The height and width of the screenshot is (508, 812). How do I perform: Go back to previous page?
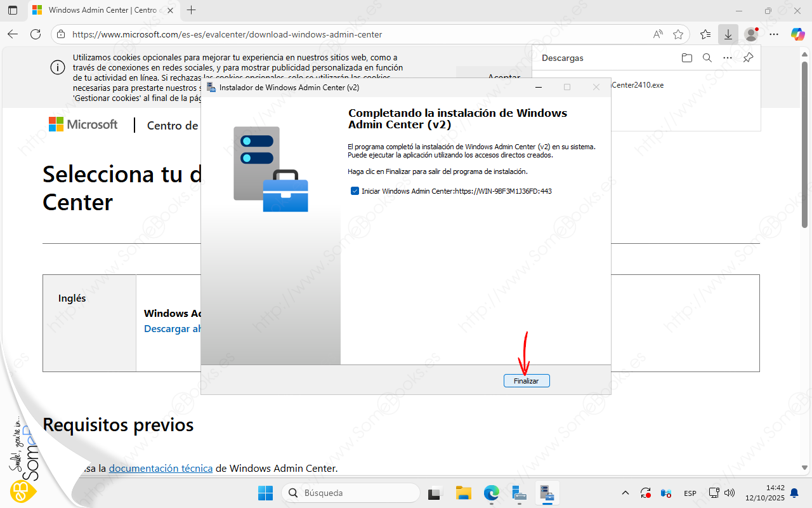click(x=13, y=34)
